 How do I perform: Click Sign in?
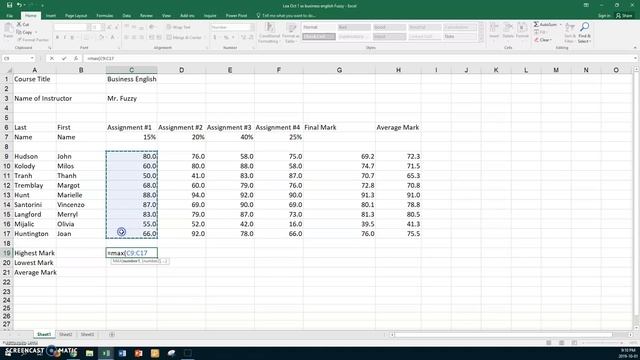point(604,16)
